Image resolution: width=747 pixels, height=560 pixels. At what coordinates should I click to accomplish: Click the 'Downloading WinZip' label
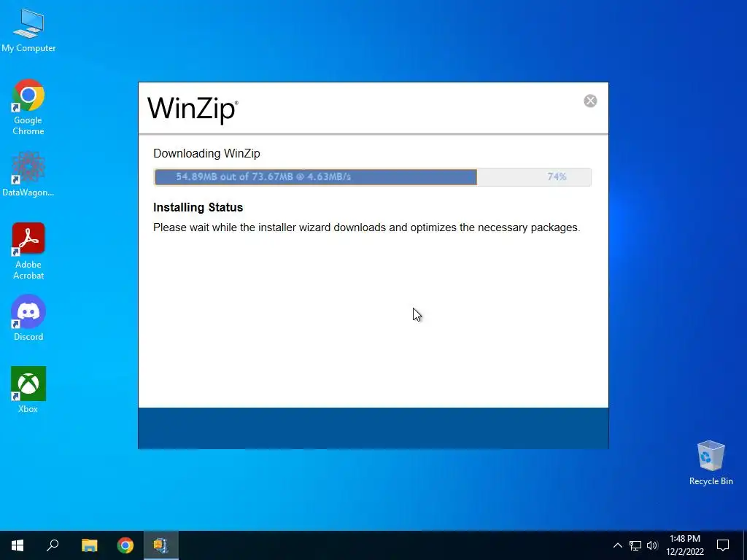206,154
